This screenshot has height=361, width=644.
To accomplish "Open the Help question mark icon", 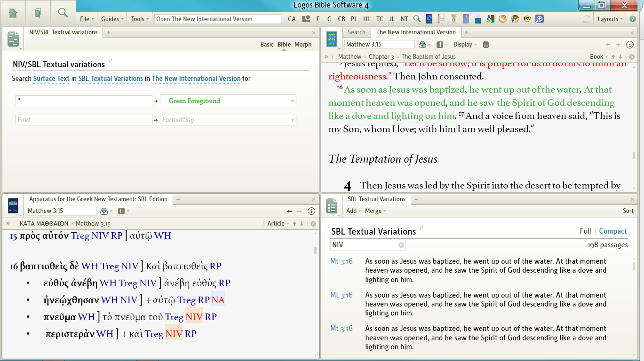I will (633, 19).
